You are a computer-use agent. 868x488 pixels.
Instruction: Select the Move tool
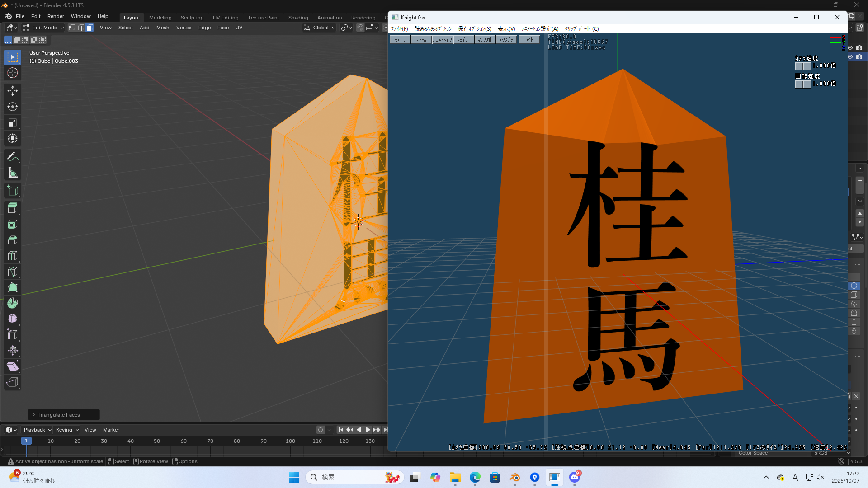click(x=13, y=91)
